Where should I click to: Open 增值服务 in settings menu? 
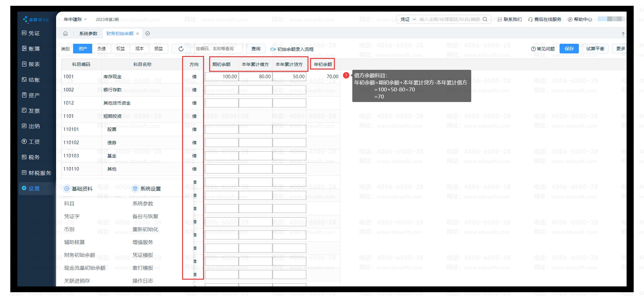143,242
